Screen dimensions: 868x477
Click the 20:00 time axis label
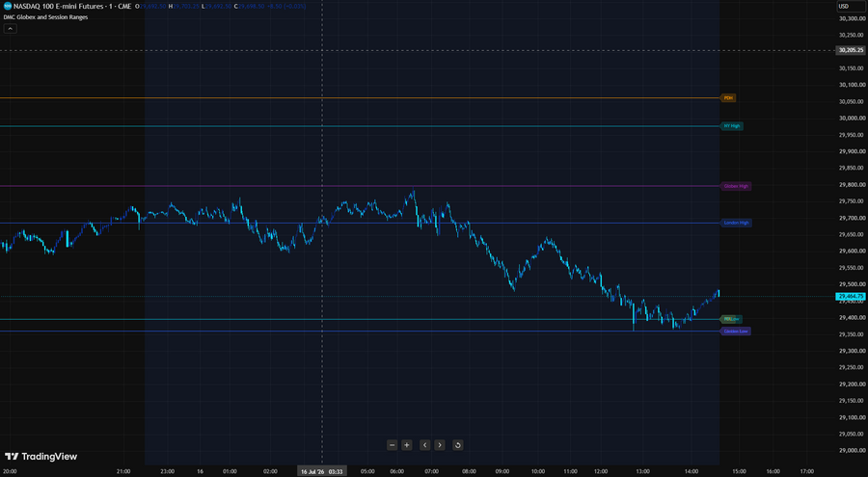pos(10,471)
